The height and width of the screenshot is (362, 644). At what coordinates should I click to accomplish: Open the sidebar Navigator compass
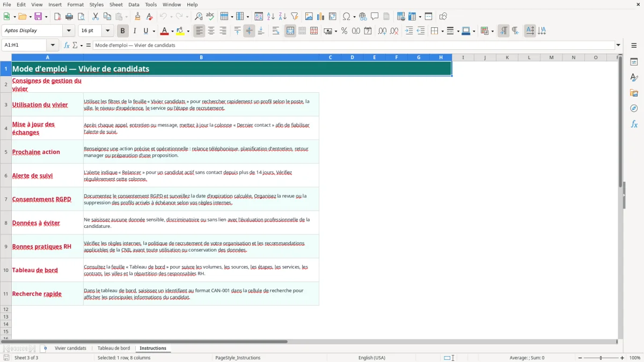pyautogui.click(x=634, y=108)
